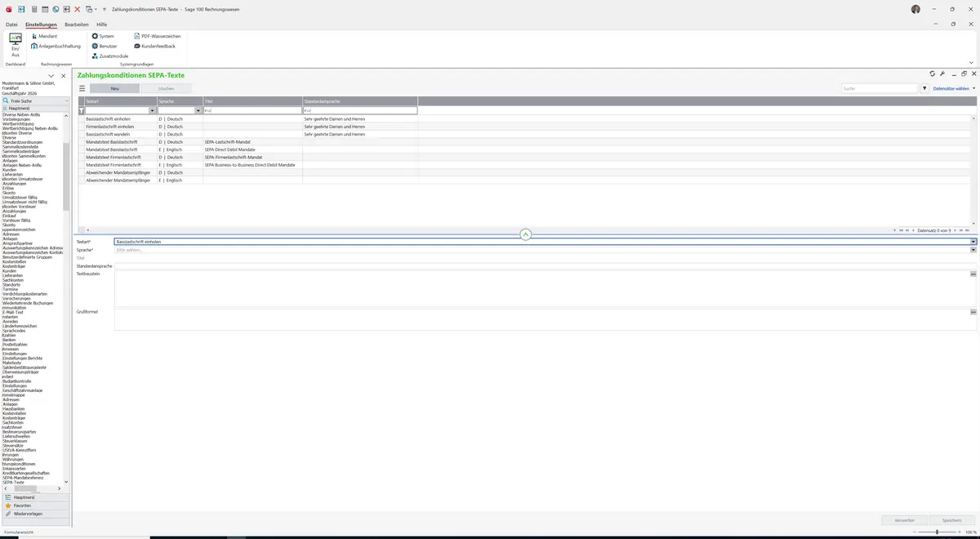Open the Hilfe menu

pos(102,24)
